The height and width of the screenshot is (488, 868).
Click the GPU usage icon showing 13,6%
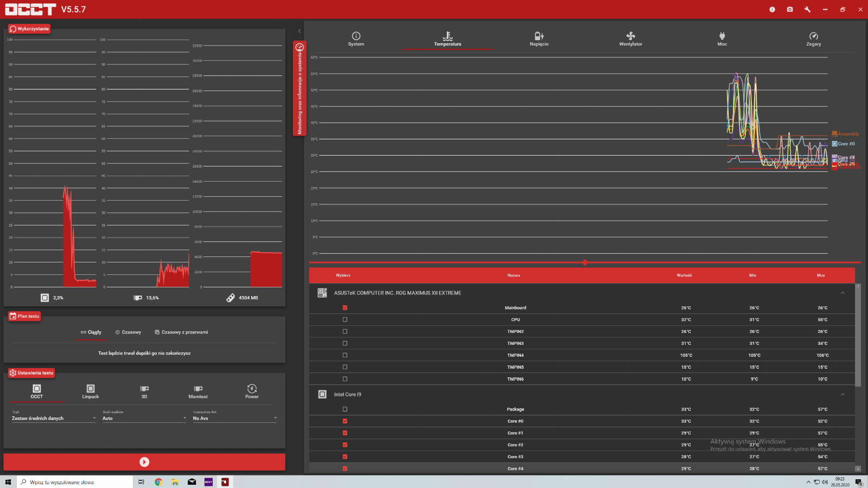138,298
